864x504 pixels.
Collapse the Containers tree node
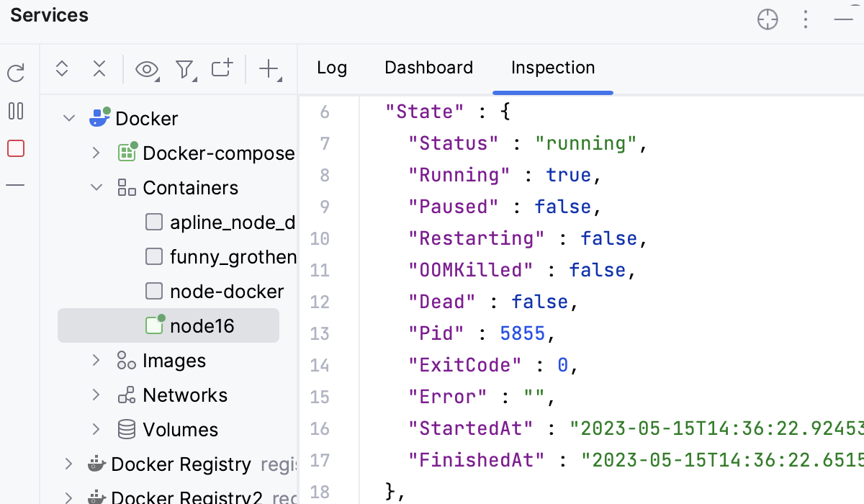pyautogui.click(x=96, y=187)
